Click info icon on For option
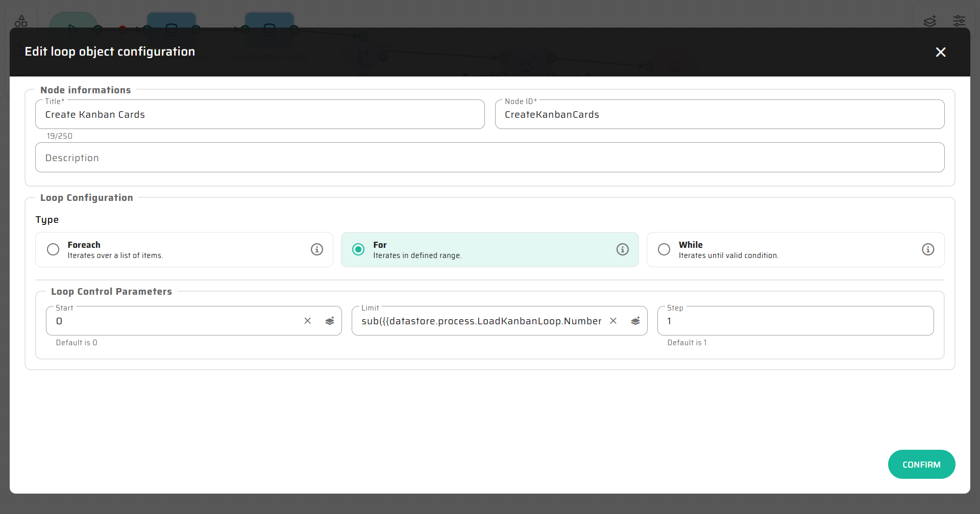The width and height of the screenshot is (980, 514). click(x=622, y=249)
